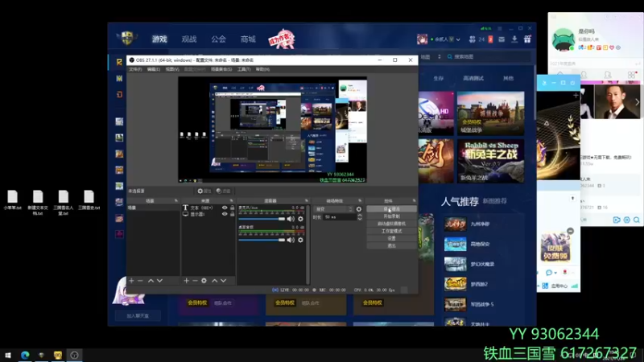Select the 生存 category tab

coord(438,78)
